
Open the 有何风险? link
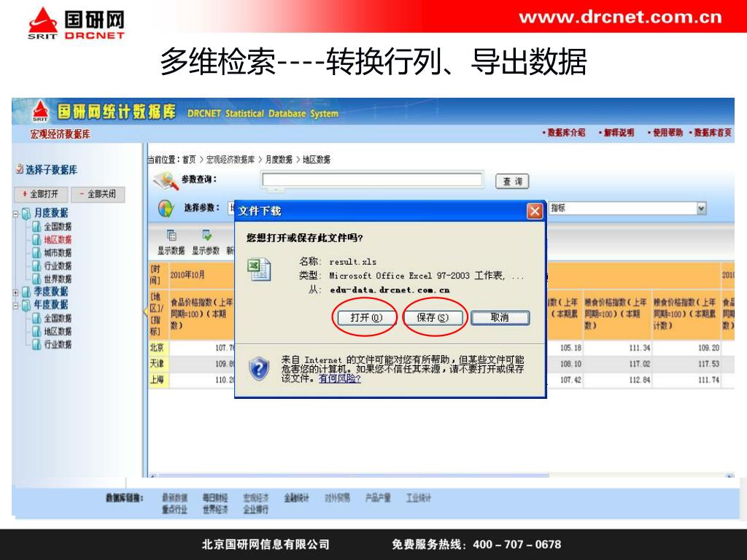click(x=340, y=378)
